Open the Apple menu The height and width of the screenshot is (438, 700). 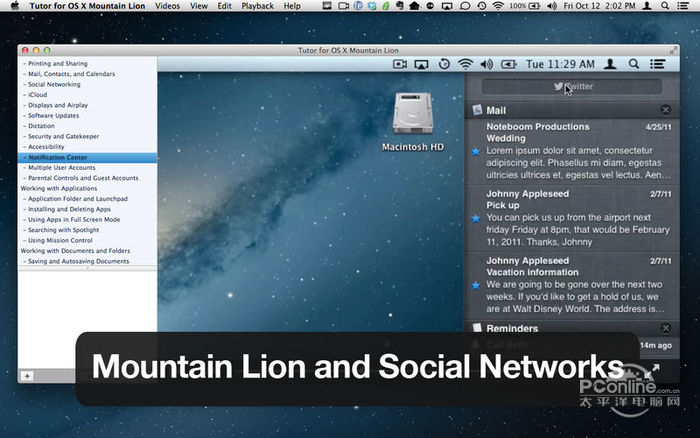pyautogui.click(x=14, y=6)
